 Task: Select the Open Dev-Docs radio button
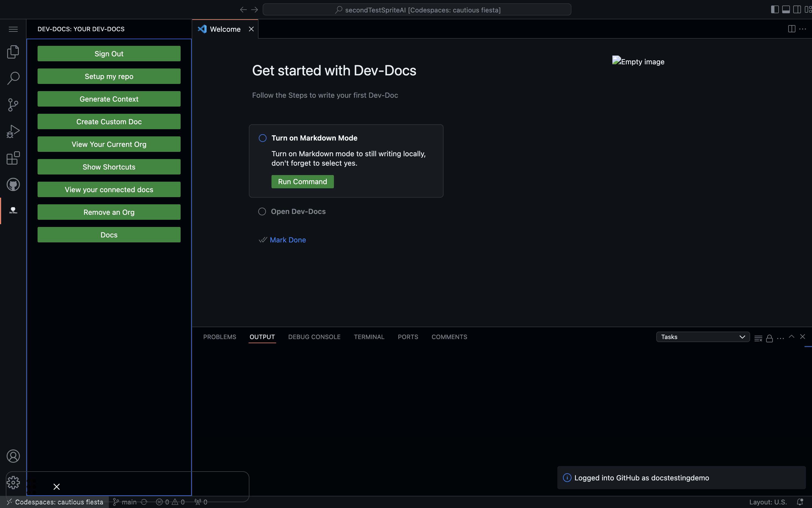[262, 211]
